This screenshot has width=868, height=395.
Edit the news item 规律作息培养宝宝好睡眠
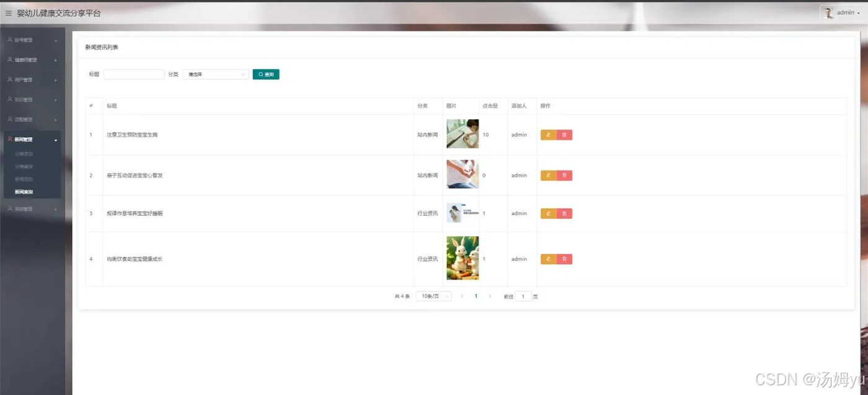(x=549, y=213)
